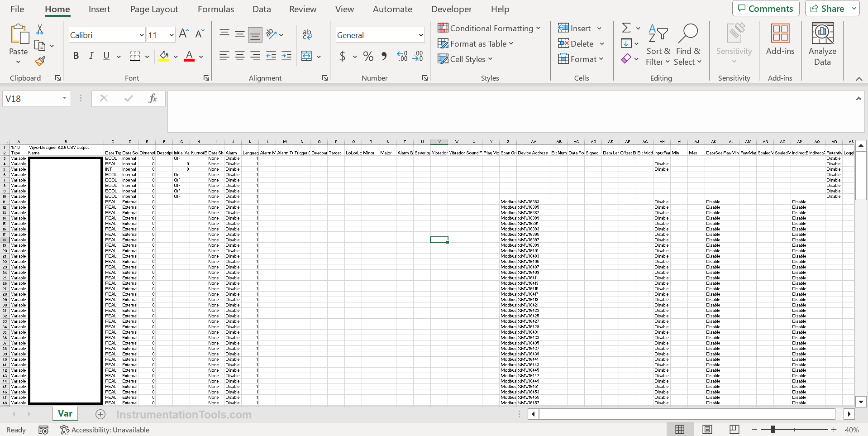Open the Find & Select dropdown

tap(687, 44)
